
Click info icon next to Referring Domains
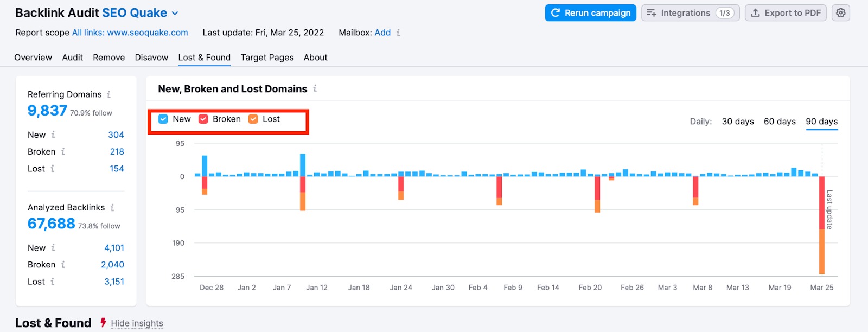(x=108, y=94)
